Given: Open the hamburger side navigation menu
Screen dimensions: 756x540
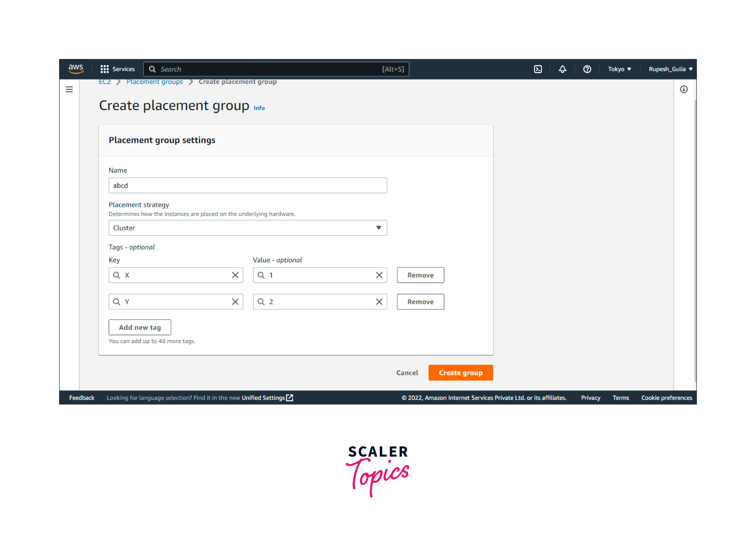Looking at the screenshot, I should [x=69, y=89].
